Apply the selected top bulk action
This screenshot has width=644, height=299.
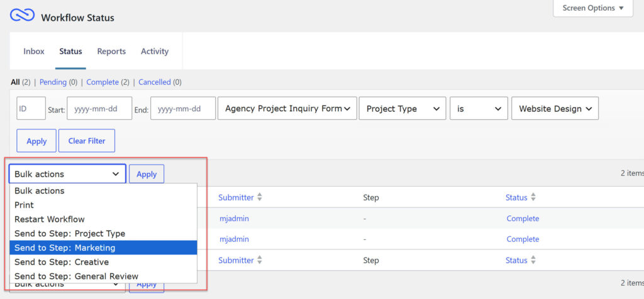pos(147,174)
